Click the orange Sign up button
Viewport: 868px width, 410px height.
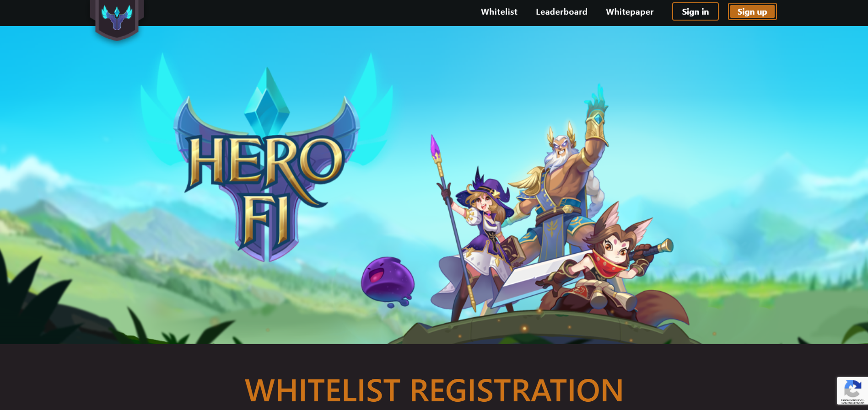pyautogui.click(x=752, y=11)
